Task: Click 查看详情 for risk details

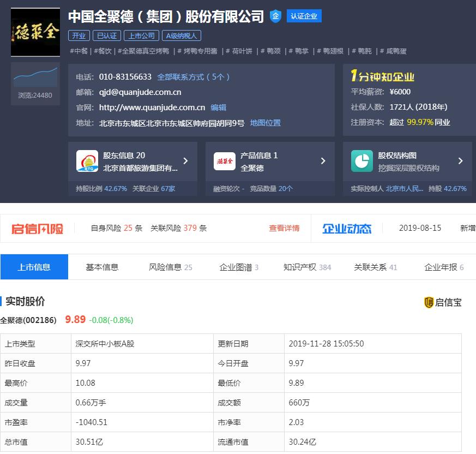Action: [284, 228]
